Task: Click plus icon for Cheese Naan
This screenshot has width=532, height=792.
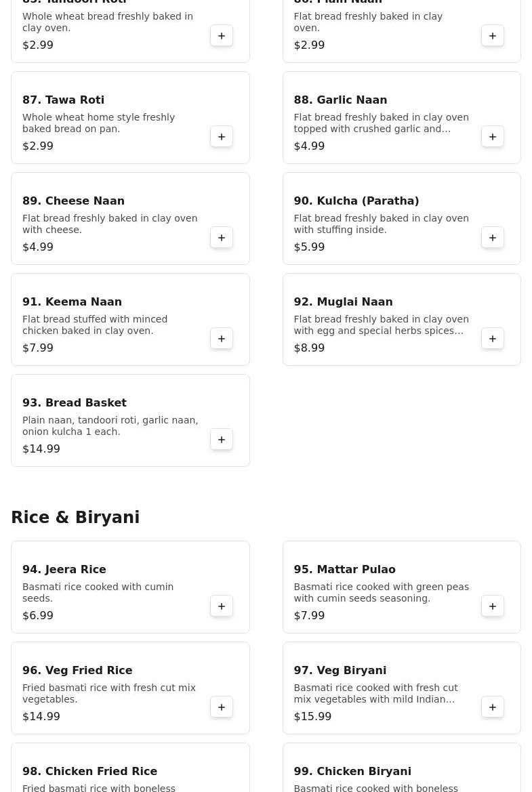Action: tap(222, 238)
